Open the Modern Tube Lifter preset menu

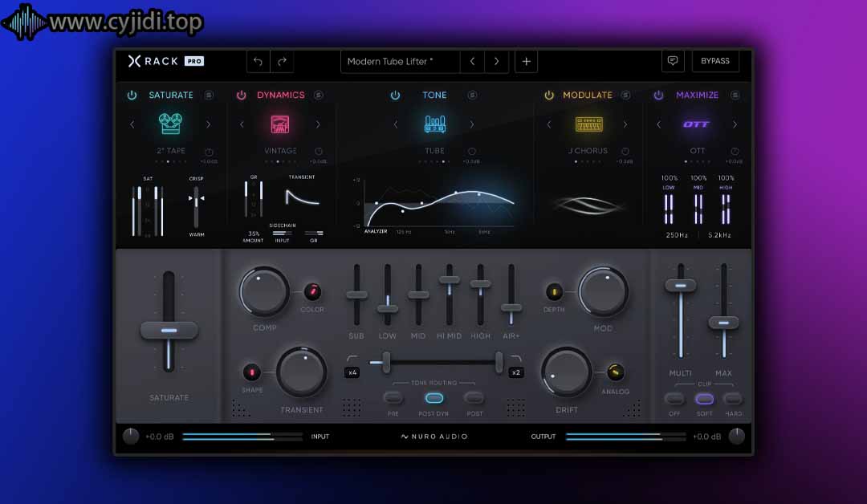point(401,61)
